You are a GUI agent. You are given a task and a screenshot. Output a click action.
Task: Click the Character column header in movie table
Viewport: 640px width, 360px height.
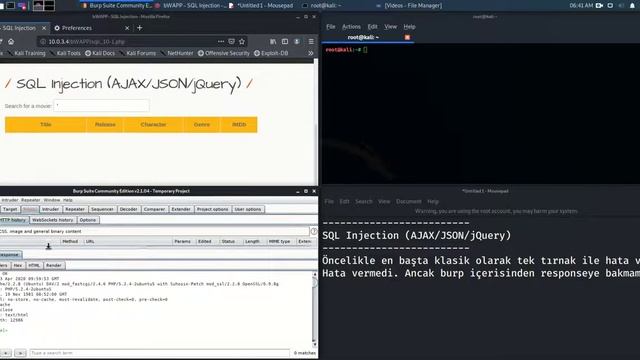(x=153, y=124)
